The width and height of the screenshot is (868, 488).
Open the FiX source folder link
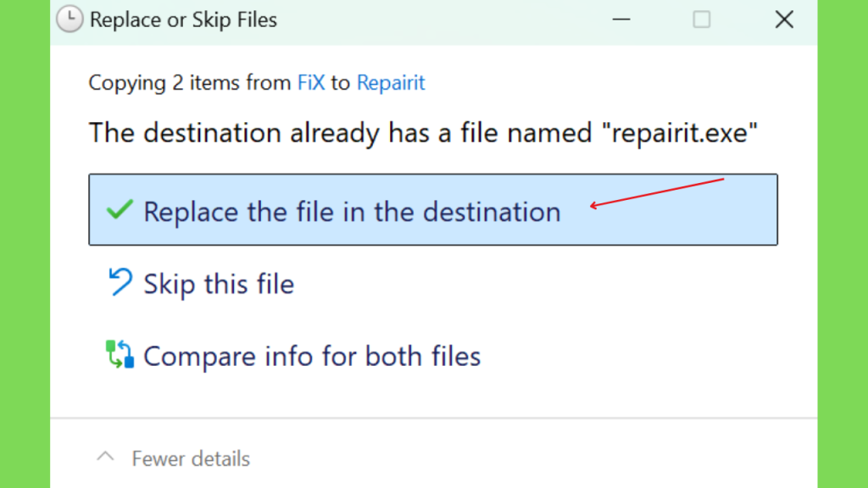click(x=311, y=82)
